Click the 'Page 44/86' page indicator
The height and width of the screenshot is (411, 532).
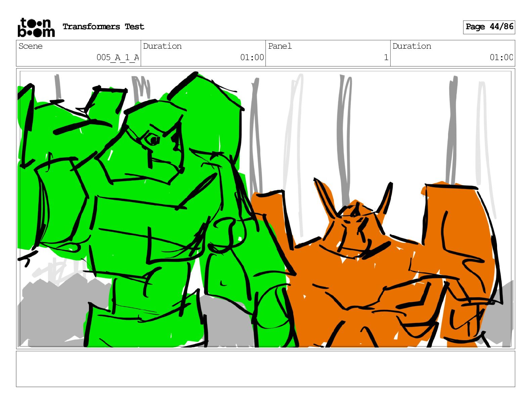point(489,27)
